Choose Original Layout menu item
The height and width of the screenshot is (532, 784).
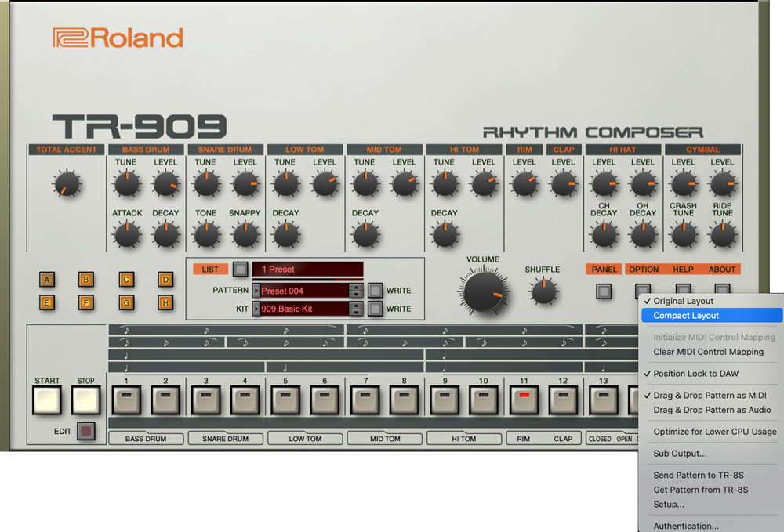pos(712,301)
